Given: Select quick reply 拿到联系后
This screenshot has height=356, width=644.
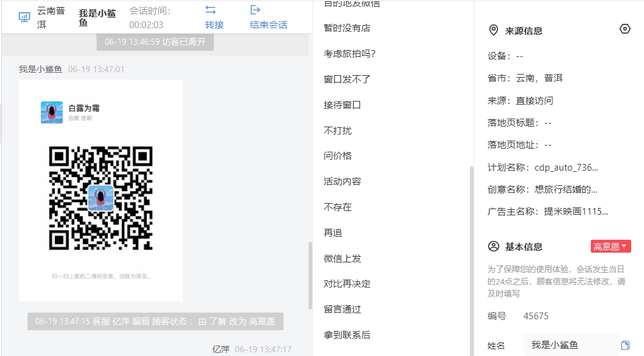Looking at the screenshot, I should coord(347,335).
